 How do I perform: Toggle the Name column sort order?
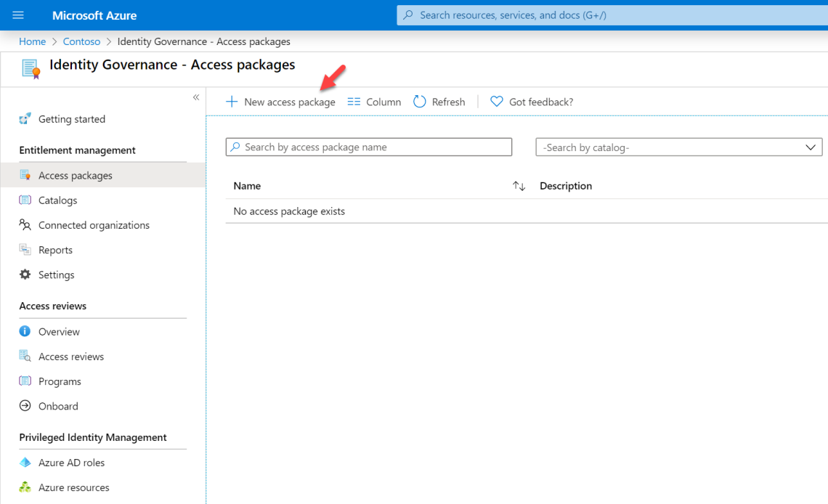tap(519, 185)
